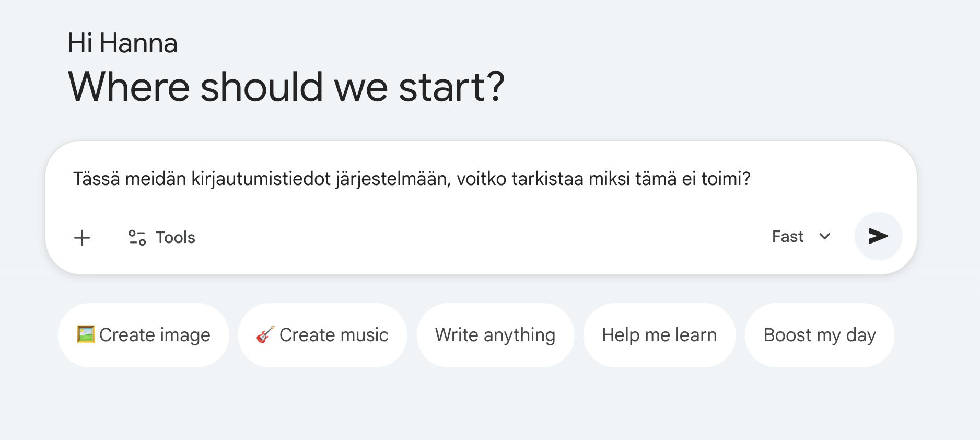The image size is (980, 440).
Task: Select Help me learn
Action: coord(659,335)
